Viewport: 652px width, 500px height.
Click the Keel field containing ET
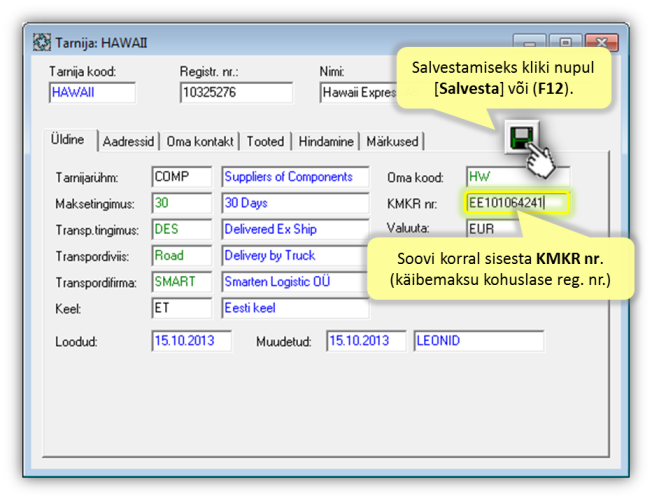click(181, 307)
